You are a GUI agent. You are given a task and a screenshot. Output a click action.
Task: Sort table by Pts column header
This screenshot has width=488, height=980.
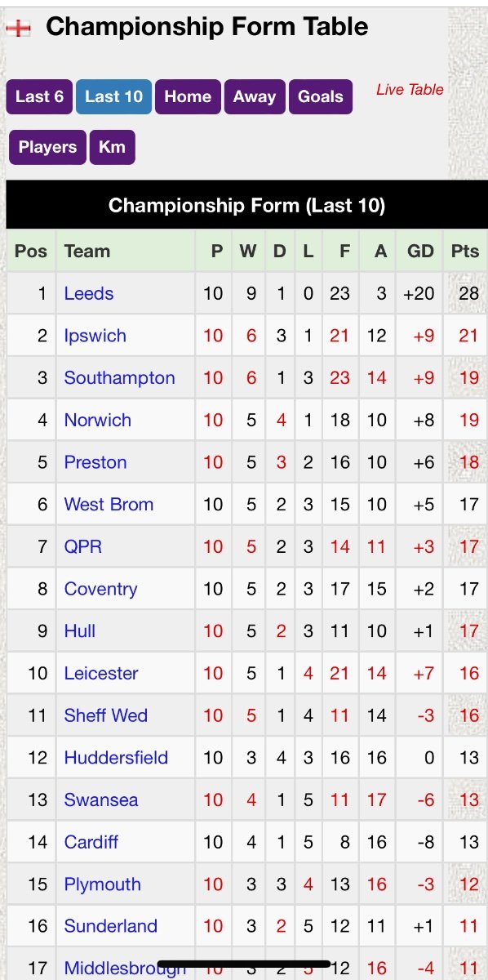465,251
